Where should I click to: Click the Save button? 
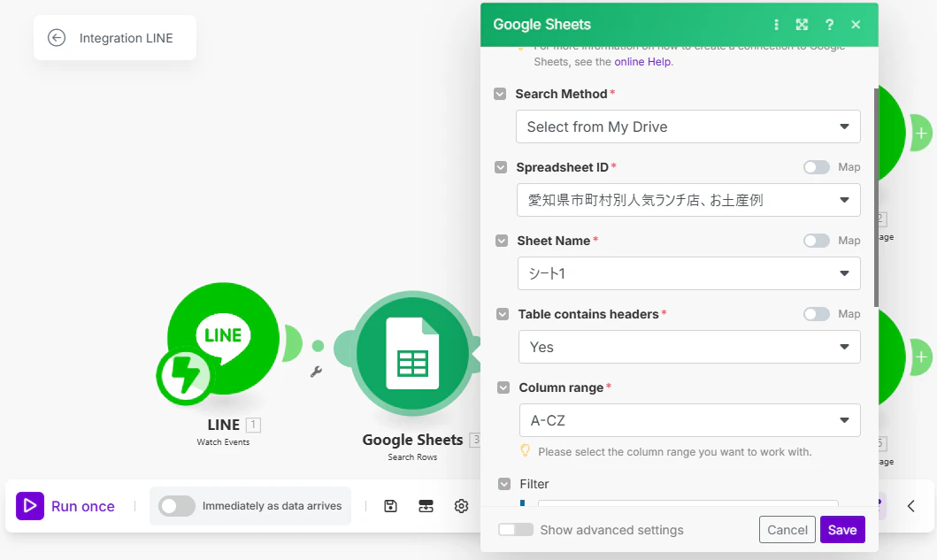click(x=842, y=530)
